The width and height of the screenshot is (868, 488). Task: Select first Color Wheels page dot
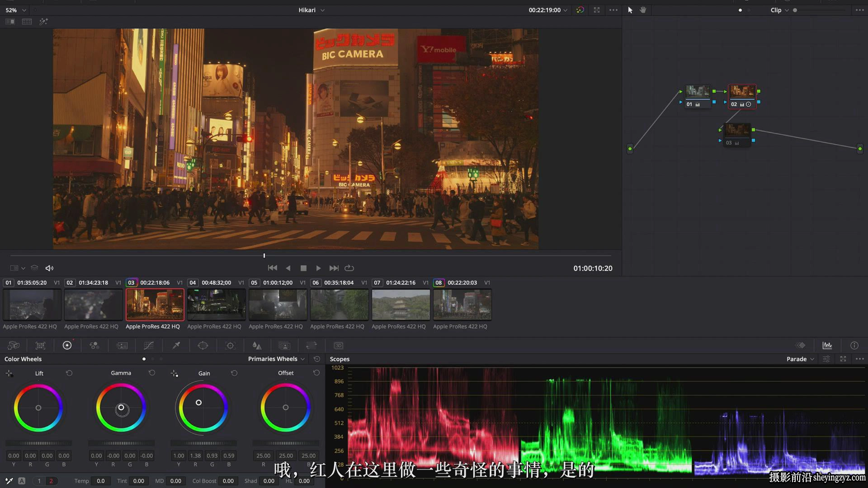coord(144,359)
